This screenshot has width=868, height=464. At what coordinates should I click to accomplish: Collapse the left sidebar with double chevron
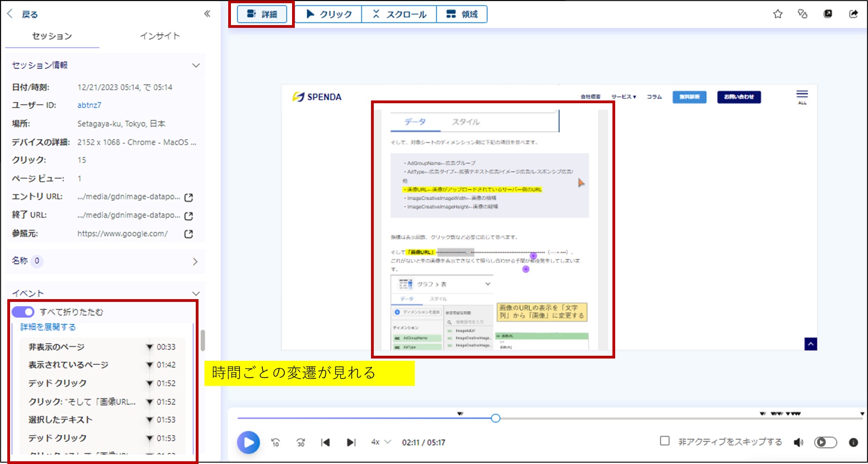point(207,14)
